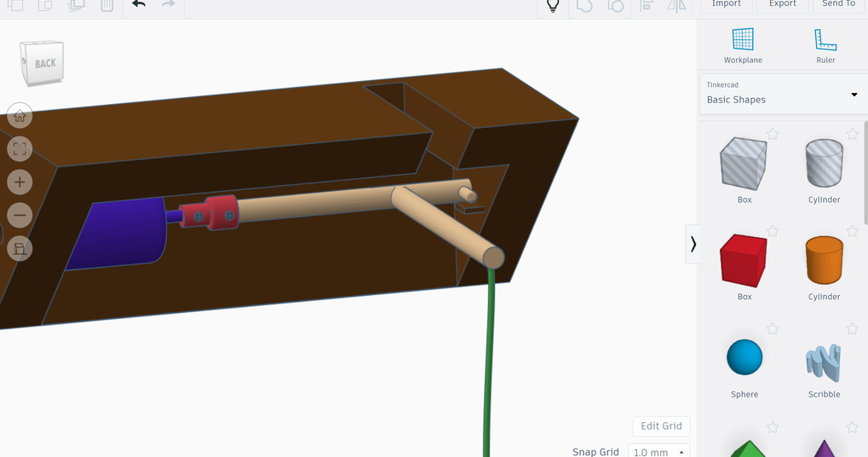Collapse the shapes panel with chevron
This screenshot has height=457, width=868.
pos(693,244)
